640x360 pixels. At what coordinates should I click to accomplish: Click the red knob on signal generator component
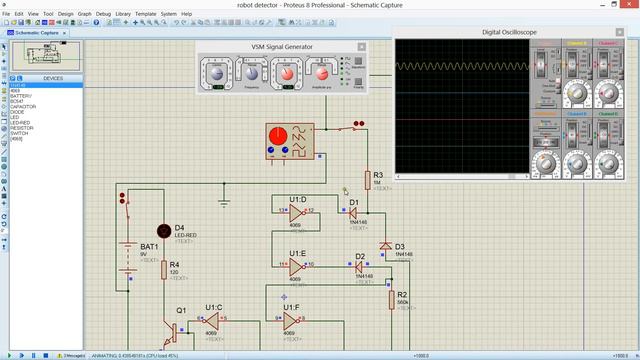pyautogui.click(x=278, y=136)
